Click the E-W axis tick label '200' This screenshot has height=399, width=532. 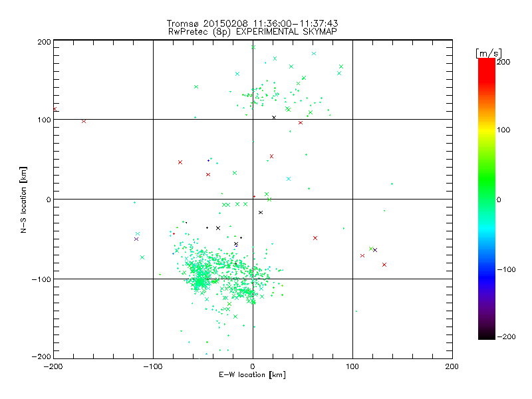click(452, 366)
